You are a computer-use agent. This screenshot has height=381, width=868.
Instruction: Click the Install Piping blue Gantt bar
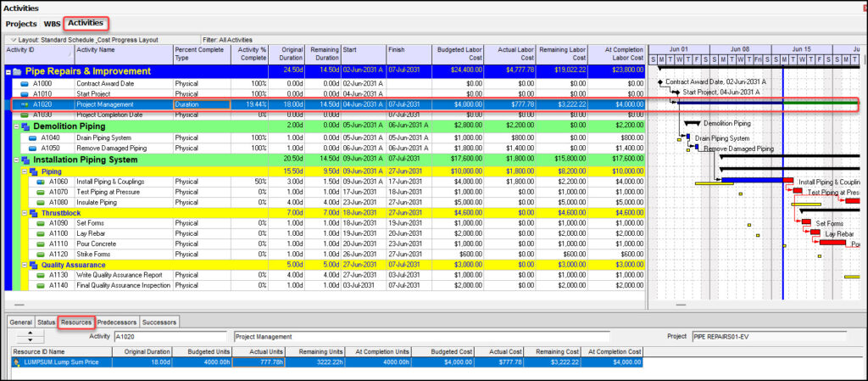tap(753, 180)
